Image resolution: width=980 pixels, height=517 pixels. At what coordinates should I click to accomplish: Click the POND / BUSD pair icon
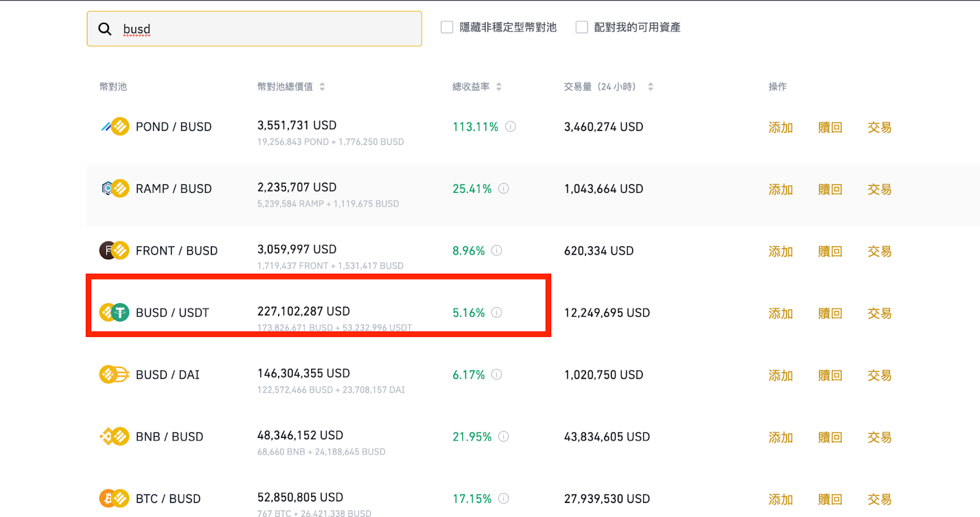[115, 127]
